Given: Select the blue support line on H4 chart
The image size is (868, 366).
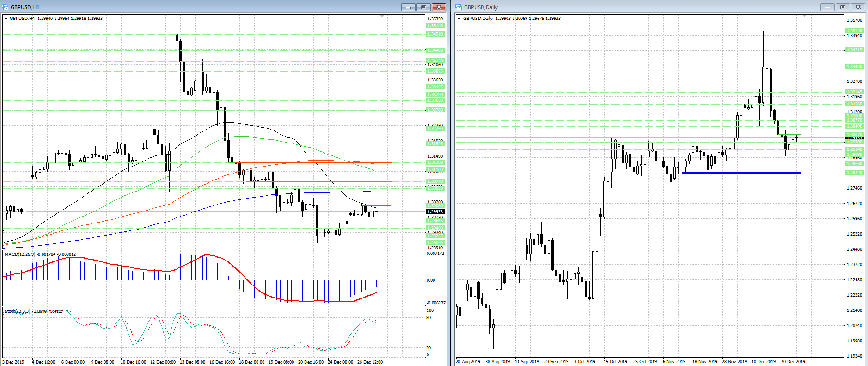Looking at the screenshot, I should tap(355, 236).
